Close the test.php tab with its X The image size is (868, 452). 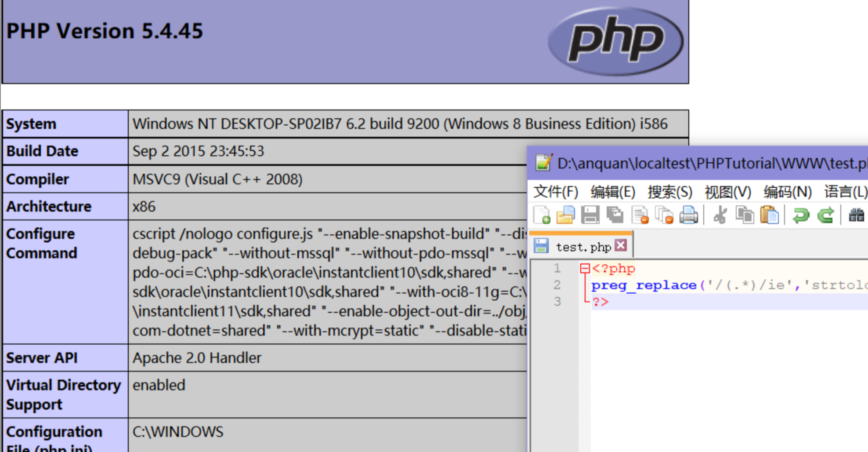[621, 245]
